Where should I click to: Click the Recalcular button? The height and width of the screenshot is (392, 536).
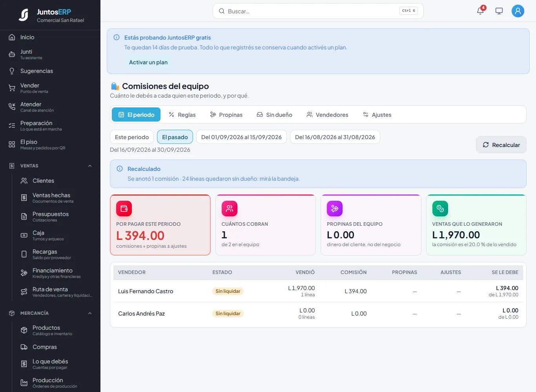pyautogui.click(x=501, y=145)
